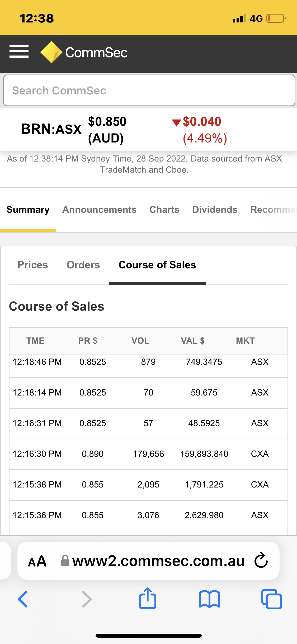
Task: Switch to the Prices sub-tab
Action: click(x=33, y=265)
